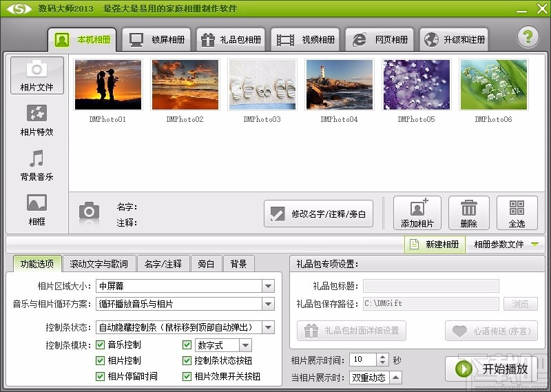Screen dimensions: 551x392
Task: Select the DMPhoto02 sunset beach thumbnail
Action: point(185,85)
